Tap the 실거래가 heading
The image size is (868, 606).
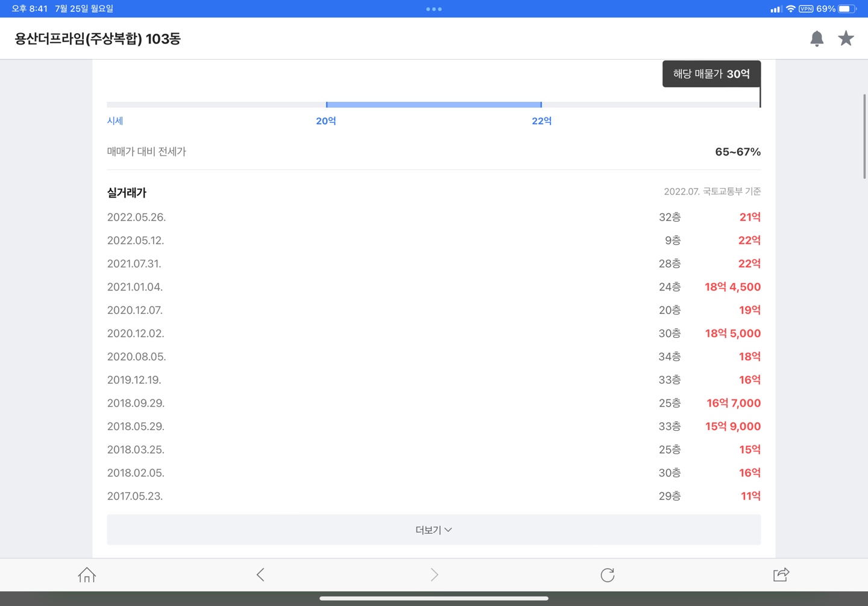[x=127, y=193]
